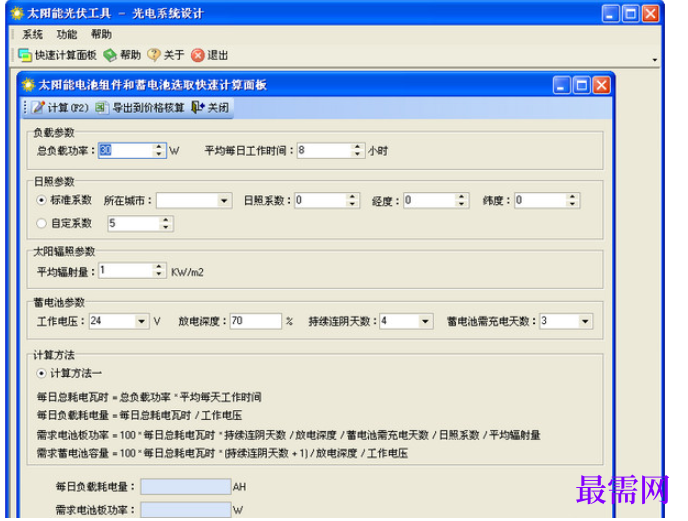This screenshot has width=688, height=521.
Task: Open the 功能 menu
Action: click(67, 34)
